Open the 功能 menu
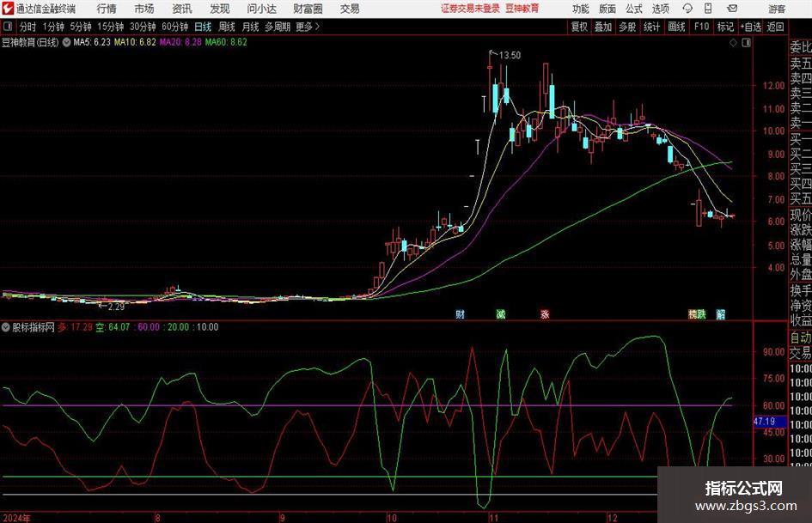Image resolution: width=812 pixels, height=523 pixels. pyautogui.click(x=581, y=9)
